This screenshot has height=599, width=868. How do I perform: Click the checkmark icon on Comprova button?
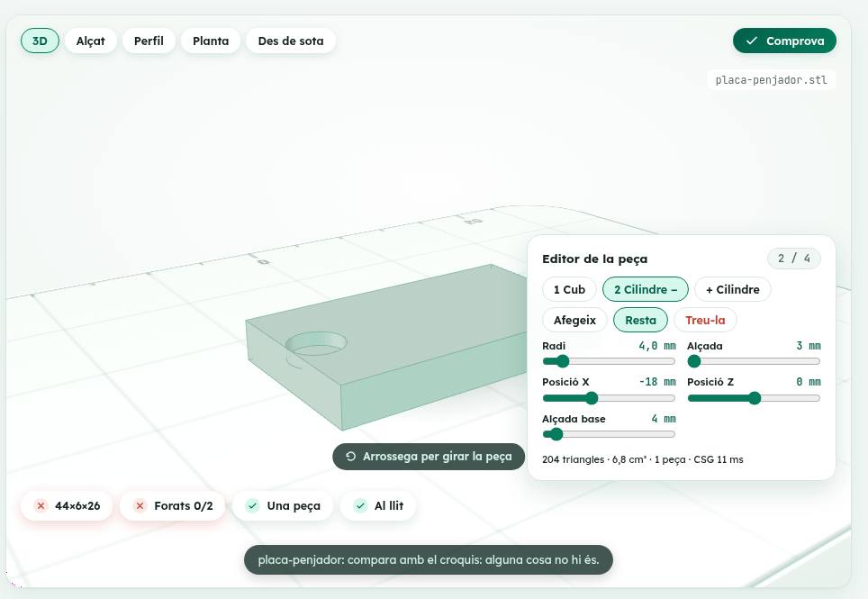pyautogui.click(x=751, y=41)
